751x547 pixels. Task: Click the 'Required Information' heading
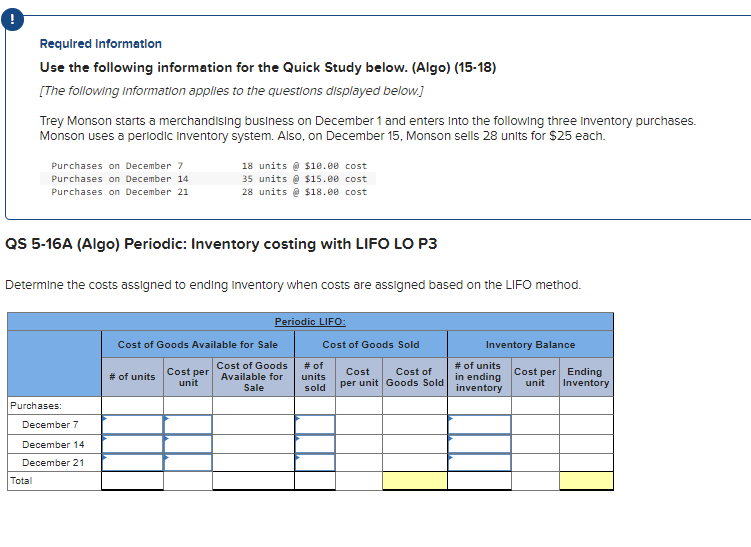pyautogui.click(x=101, y=44)
